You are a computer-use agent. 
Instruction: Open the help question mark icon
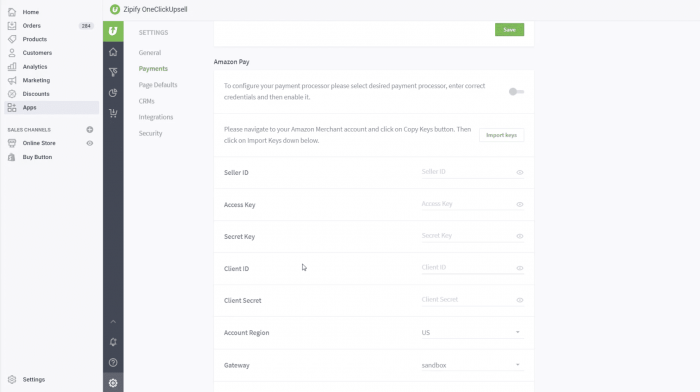click(113, 363)
